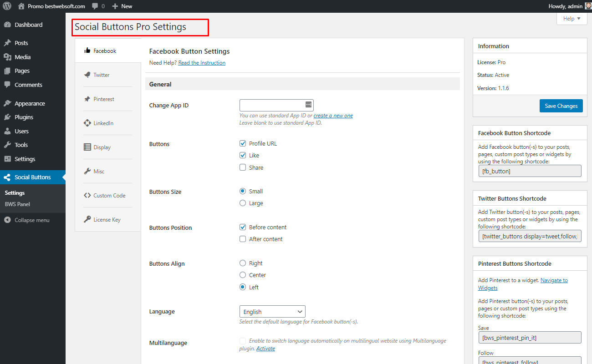This screenshot has width=592, height=364.
Task: Click the password manager icon in App ID field
Action: (x=308, y=105)
